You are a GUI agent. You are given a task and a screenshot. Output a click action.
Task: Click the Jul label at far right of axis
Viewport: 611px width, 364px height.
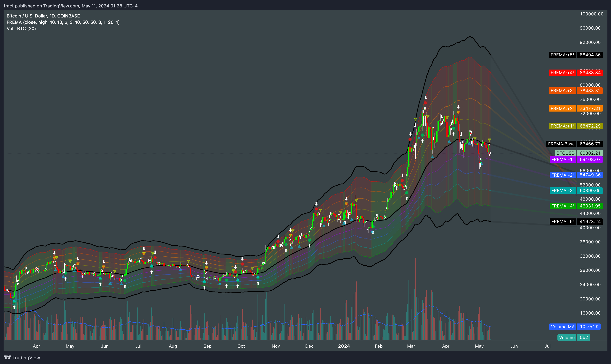[x=547, y=346]
